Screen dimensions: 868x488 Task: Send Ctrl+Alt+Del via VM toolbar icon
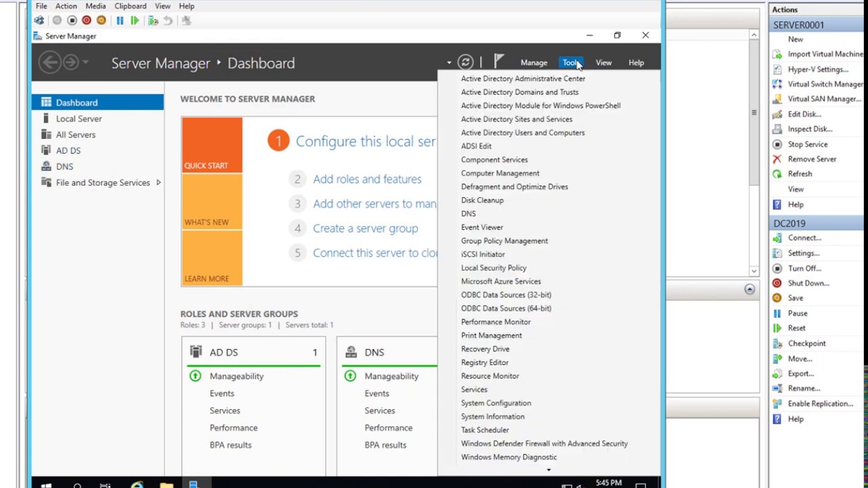point(39,20)
